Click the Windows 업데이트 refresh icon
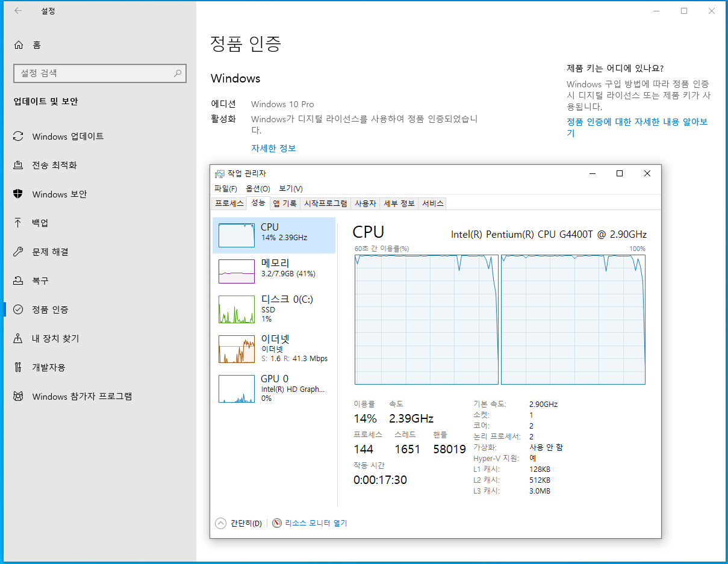The image size is (728, 564). pyautogui.click(x=18, y=137)
